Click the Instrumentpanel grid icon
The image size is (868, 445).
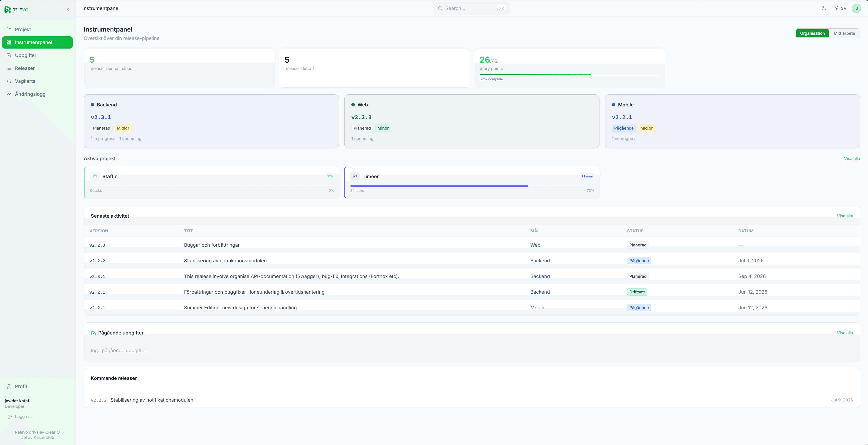(x=9, y=42)
